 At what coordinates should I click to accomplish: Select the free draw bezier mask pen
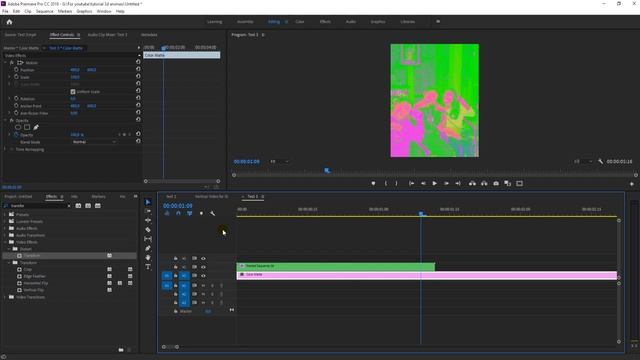pos(36,127)
